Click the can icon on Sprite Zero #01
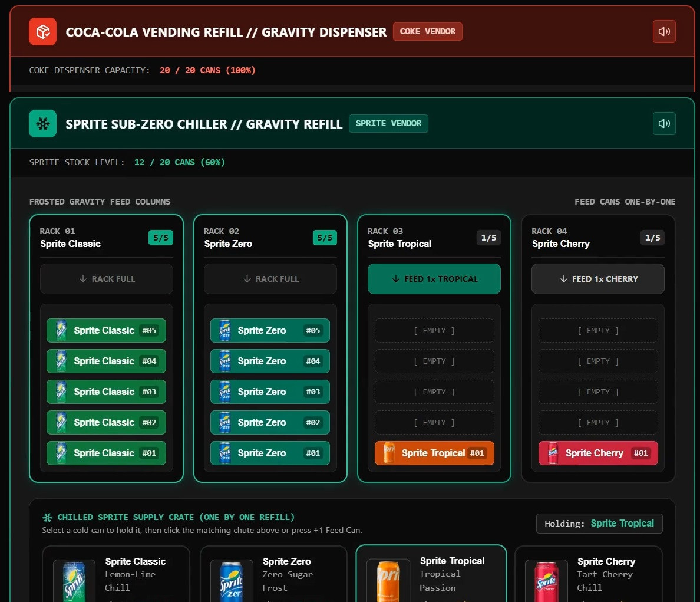 [x=225, y=453]
